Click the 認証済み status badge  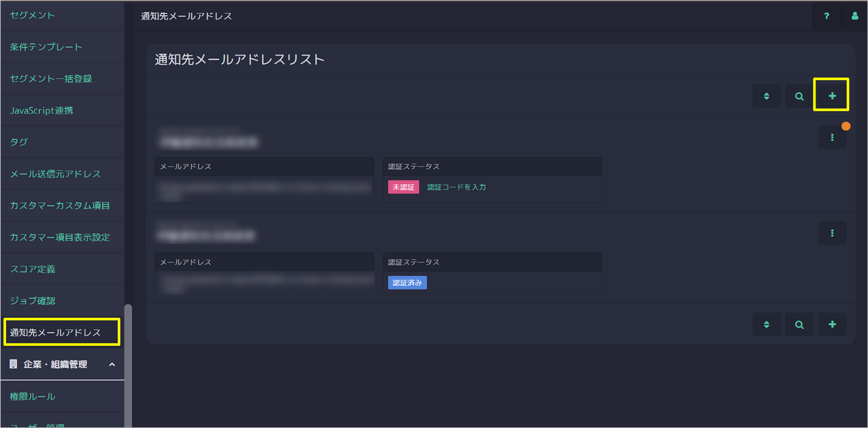tap(406, 282)
